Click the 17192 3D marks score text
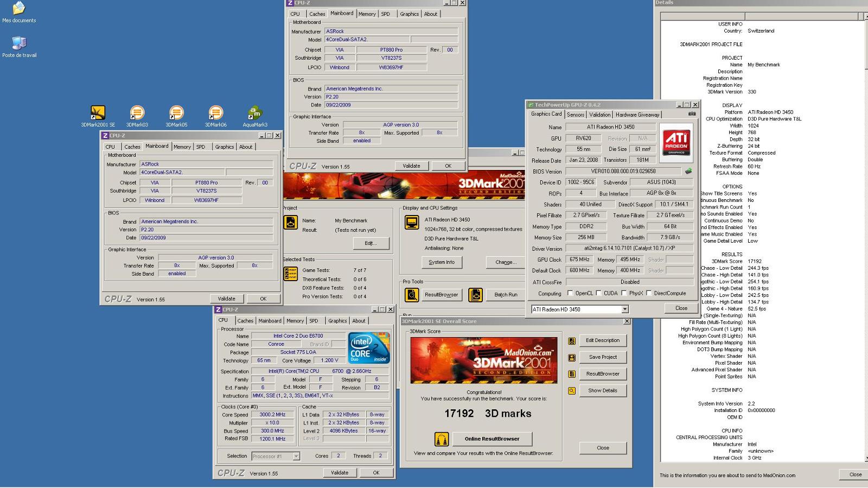The image size is (868, 488). [488, 414]
